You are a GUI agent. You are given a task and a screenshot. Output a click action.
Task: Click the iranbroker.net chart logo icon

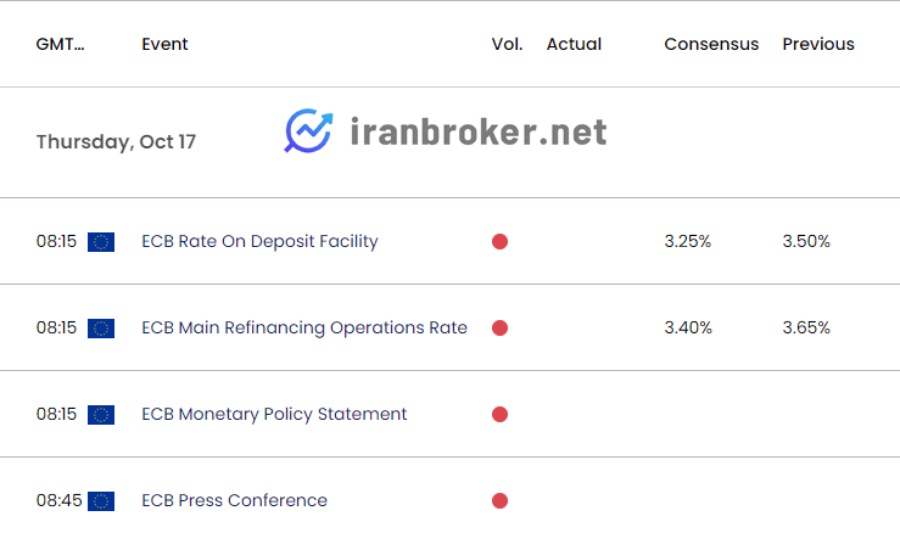pyautogui.click(x=309, y=131)
